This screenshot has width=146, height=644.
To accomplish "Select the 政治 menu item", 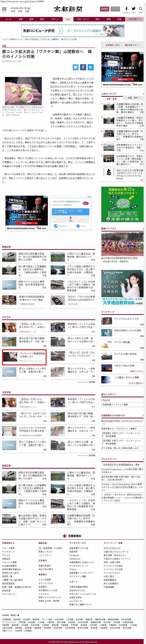I will (x=98, y=19).
